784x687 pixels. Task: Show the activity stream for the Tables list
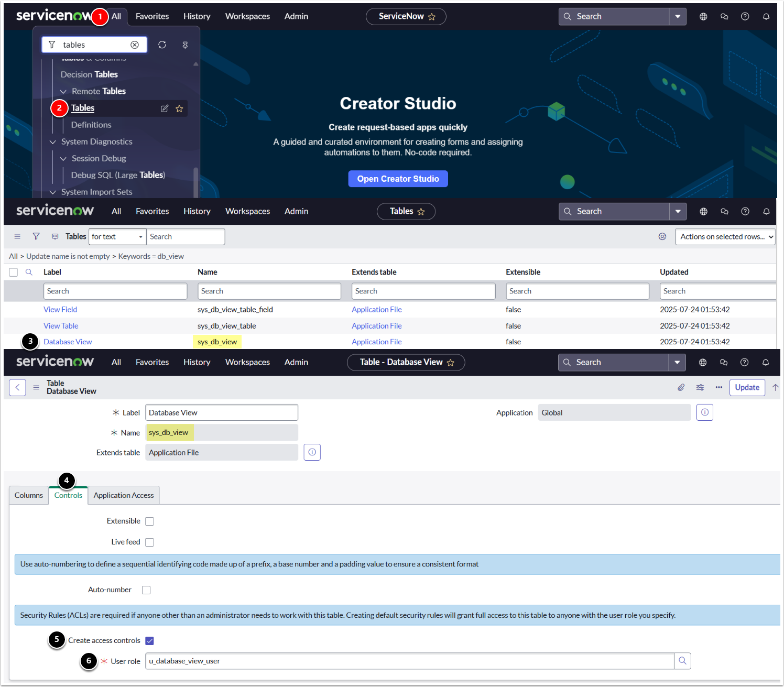[55, 237]
